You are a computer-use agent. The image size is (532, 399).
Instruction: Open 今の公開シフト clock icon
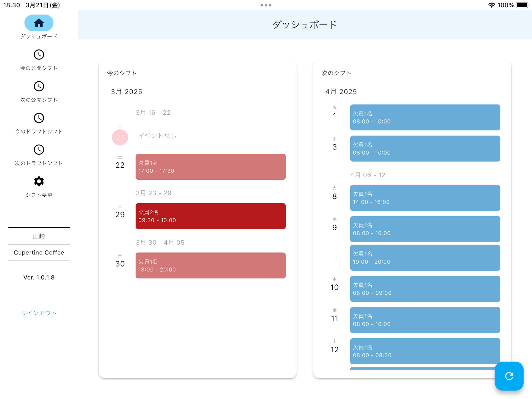pos(39,55)
